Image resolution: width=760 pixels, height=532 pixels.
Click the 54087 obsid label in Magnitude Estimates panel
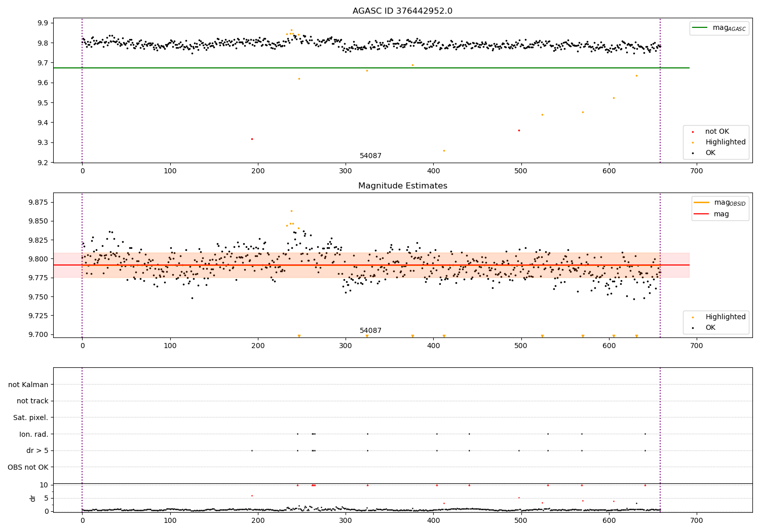click(370, 331)
